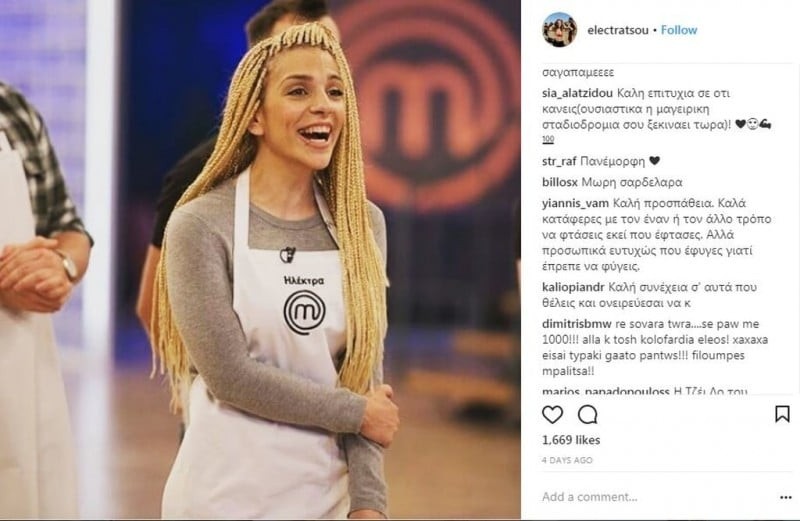This screenshot has height=521, width=800.
Task: Visit kaliopiandr commenter profile
Action: tap(573, 287)
